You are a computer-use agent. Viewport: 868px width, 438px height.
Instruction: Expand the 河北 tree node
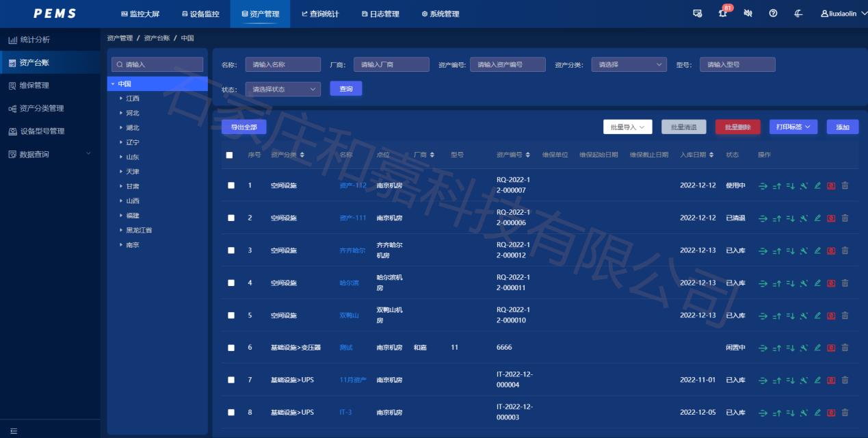point(122,113)
